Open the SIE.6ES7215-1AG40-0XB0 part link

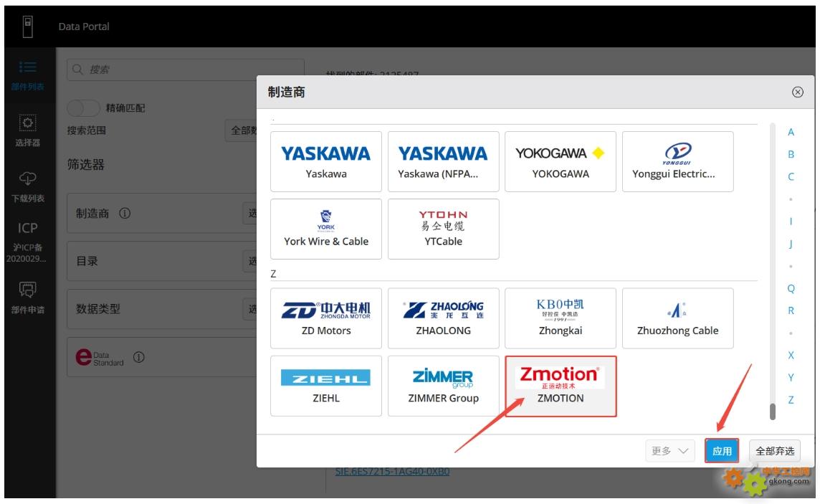point(392,472)
